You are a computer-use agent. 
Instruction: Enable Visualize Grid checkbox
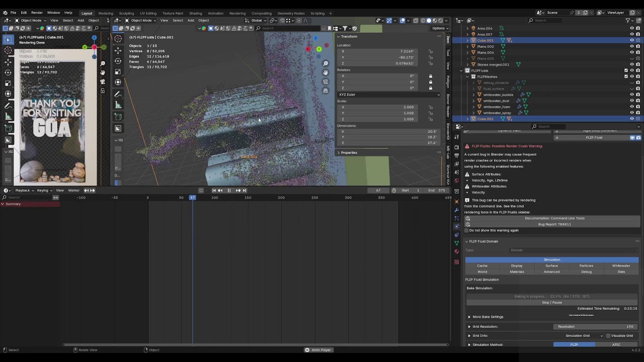[608, 335]
